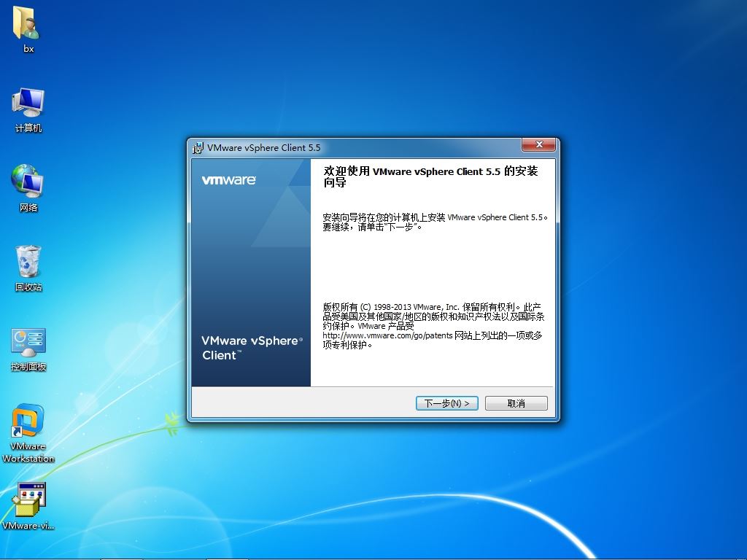Close the VMware vSphere Client 5.5 dialog
Image resolution: width=747 pixels, height=560 pixels.
[539, 145]
